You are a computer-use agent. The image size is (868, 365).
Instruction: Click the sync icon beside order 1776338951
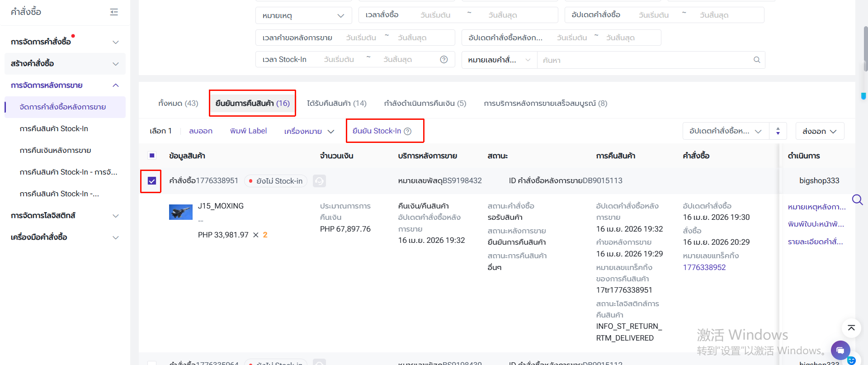[319, 181]
